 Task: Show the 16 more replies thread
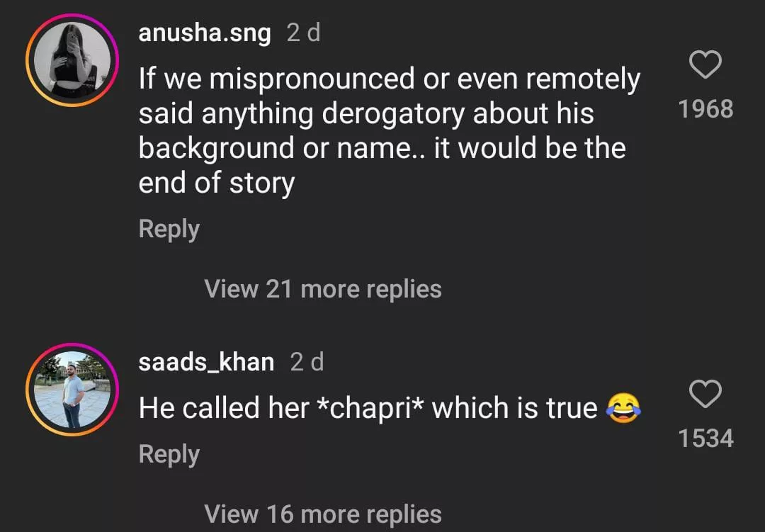pyautogui.click(x=322, y=514)
